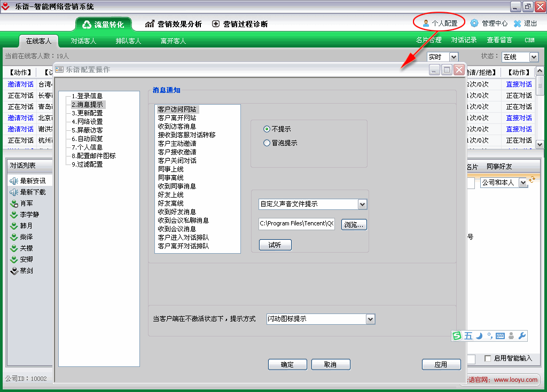Enable the 启用智能输入 checkbox

[488, 358]
